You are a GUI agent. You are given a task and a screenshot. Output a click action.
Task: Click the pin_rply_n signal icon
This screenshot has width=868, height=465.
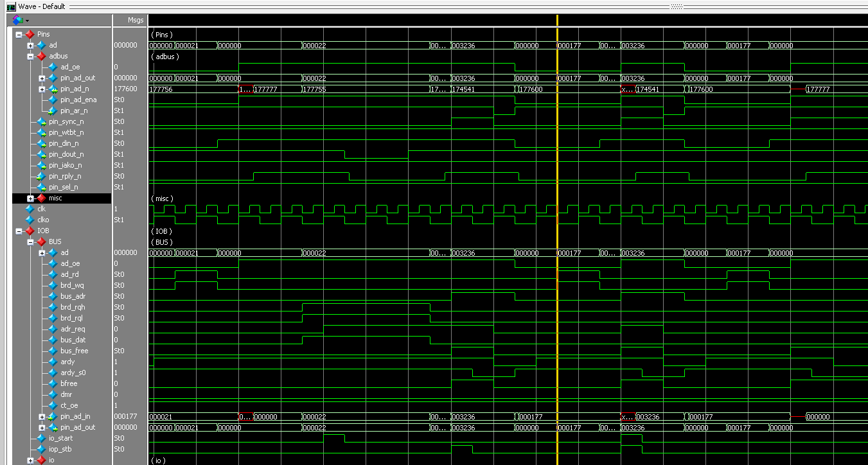[x=41, y=176]
